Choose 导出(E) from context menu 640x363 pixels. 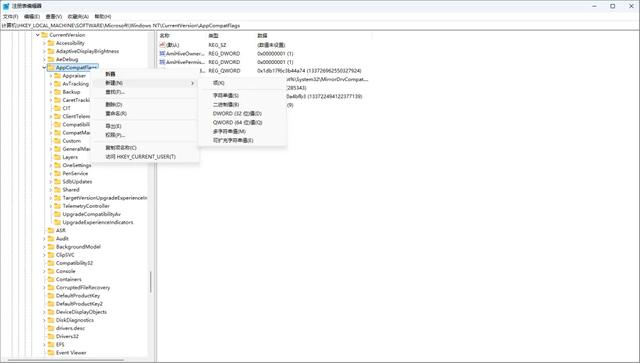click(x=145, y=126)
